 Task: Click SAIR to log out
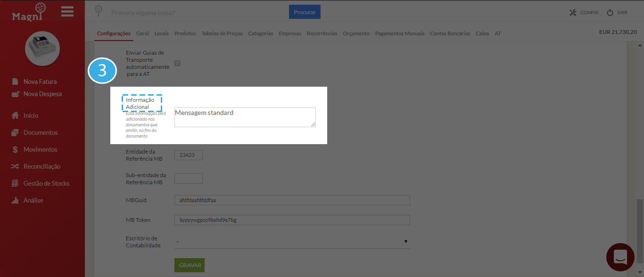point(622,13)
